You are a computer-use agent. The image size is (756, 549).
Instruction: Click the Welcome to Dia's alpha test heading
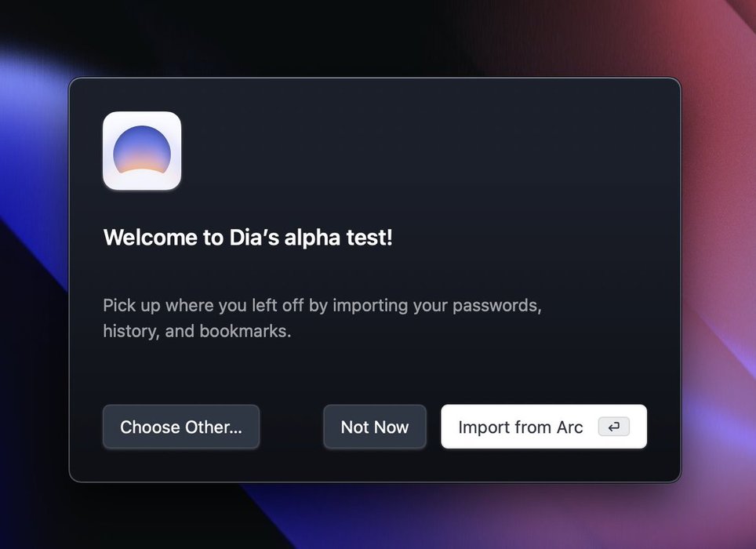click(x=247, y=238)
